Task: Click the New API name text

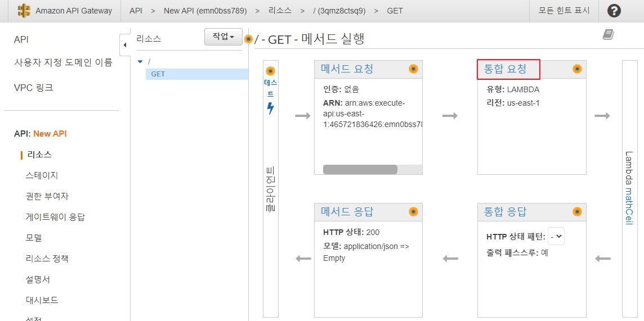Action: point(50,134)
